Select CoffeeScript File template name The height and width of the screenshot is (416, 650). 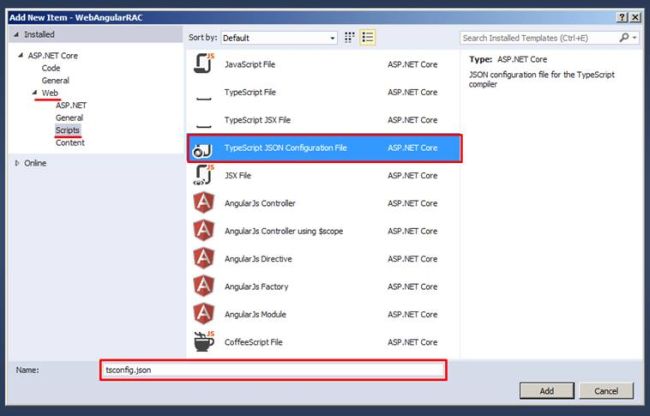pyautogui.click(x=253, y=342)
